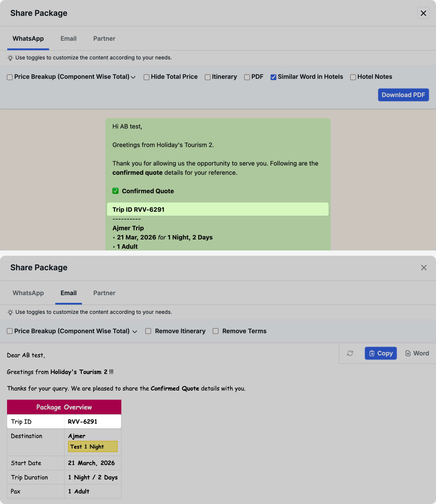Screen dimensions: 436x504
Task: Click the lightbulb tip icon in WhatsApp panel
Action: [10, 58]
